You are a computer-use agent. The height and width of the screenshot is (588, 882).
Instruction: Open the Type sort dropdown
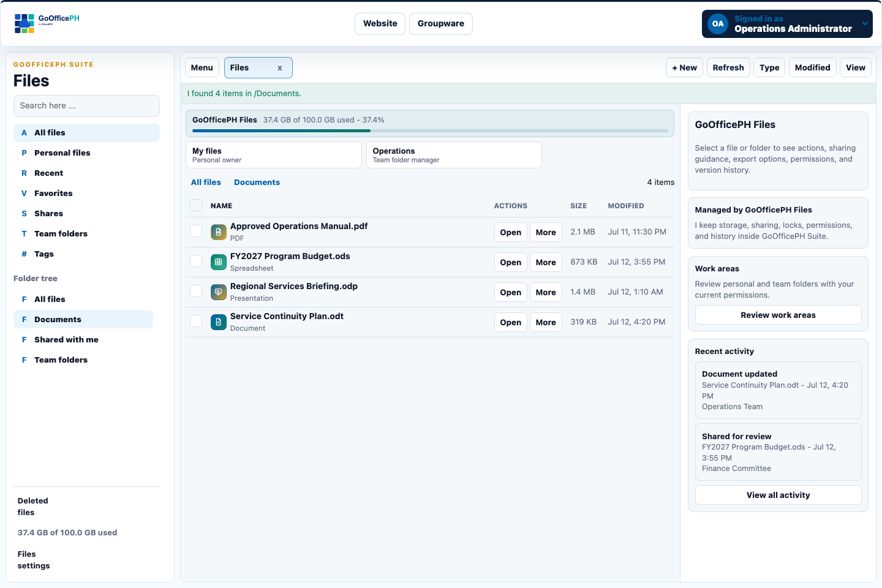pos(769,67)
